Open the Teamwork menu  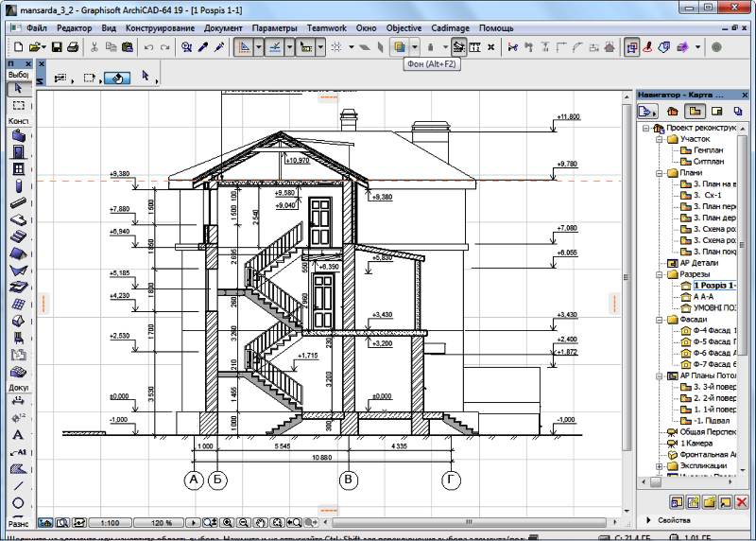click(x=326, y=28)
